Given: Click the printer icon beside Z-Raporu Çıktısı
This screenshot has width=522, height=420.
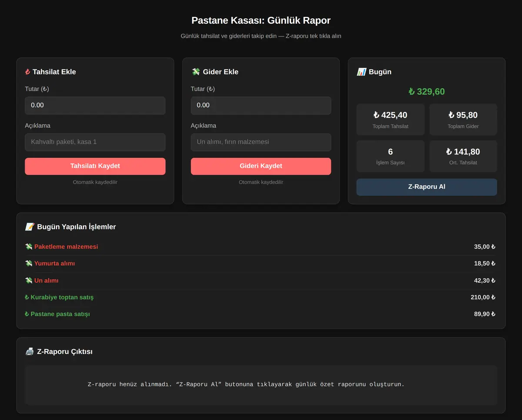Looking at the screenshot, I should click(30, 351).
